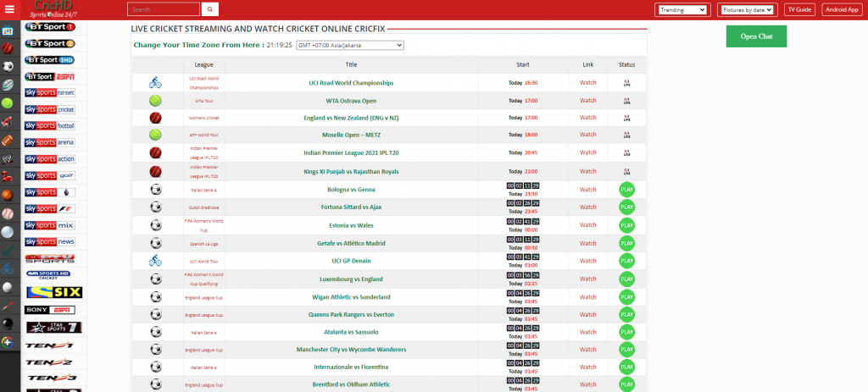Screen dimensions: 868x392
Task: Click the TV Guide button
Action: (800, 10)
